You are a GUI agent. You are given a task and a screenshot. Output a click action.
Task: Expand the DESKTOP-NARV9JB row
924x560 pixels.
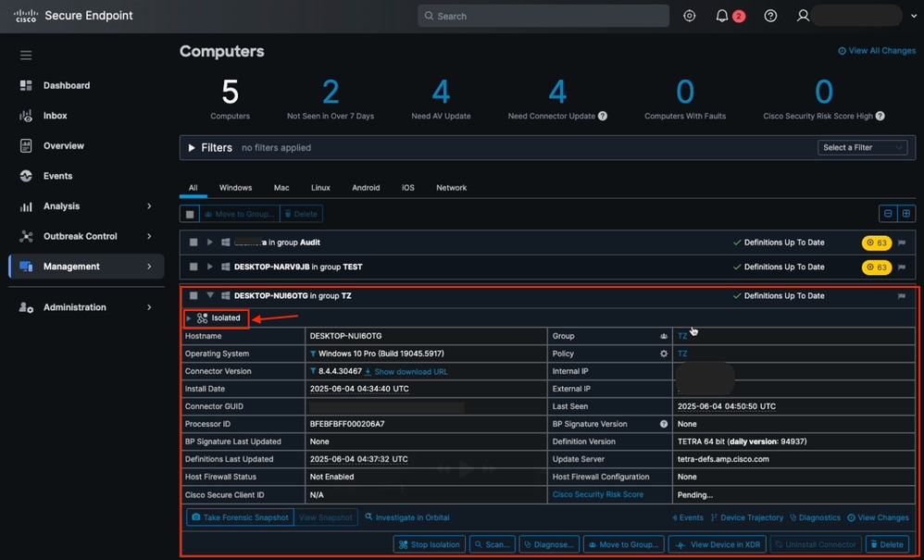pyautogui.click(x=210, y=267)
